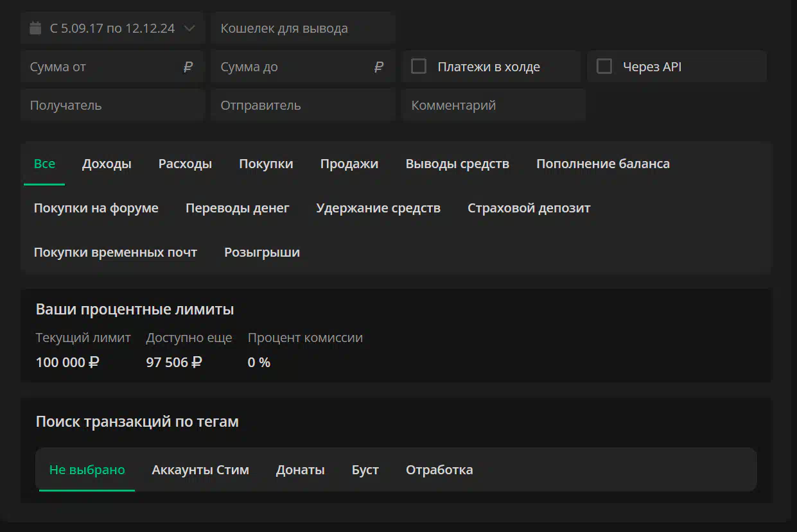This screenshot has height=532, width=797.
Task: Click the Ваши процентные лимиты heading
Action: pyautogui.click(x=135, y=309)
